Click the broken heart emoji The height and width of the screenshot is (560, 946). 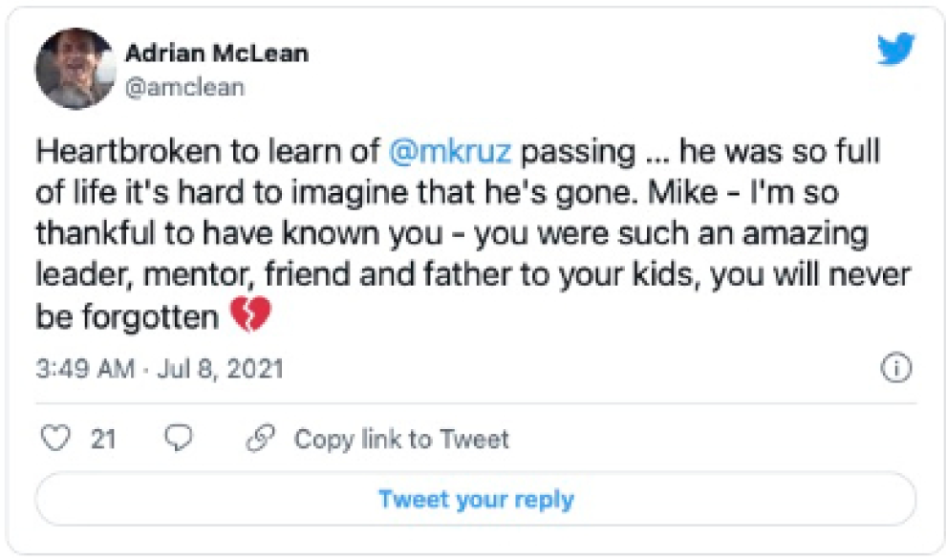coord(250,315)
